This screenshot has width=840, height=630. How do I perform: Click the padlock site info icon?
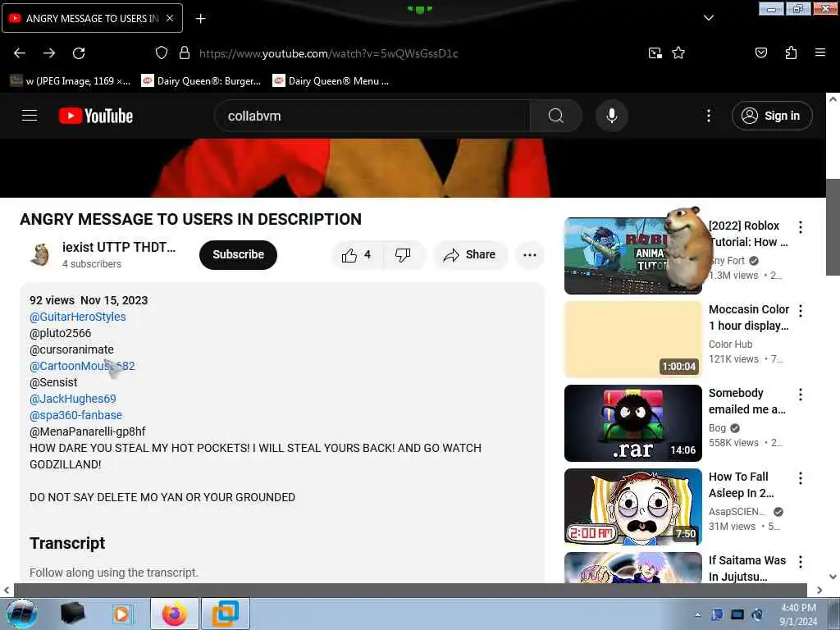pos(185,52)
